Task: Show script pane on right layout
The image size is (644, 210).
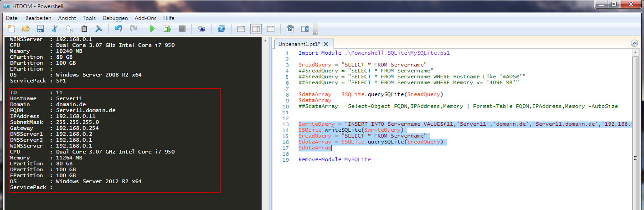Action: tap(256, 29)
